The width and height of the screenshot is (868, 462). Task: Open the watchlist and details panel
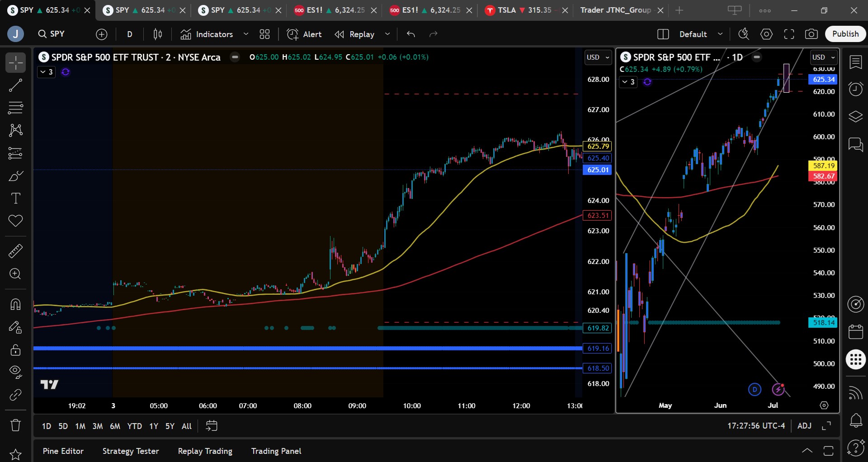tap(855, 62)
